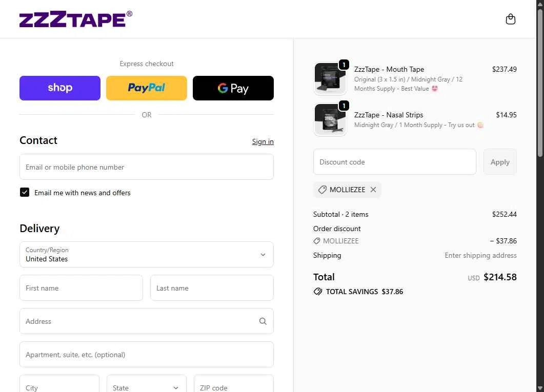
Task: Click the Apply discount button
Action: [x=500, y=162]
